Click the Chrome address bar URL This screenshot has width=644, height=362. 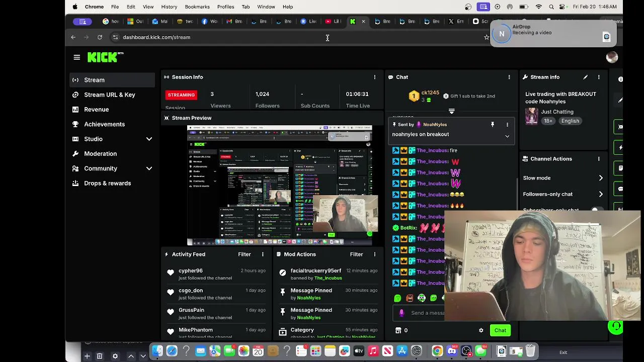pyautogui.click(x=156, y=37)
